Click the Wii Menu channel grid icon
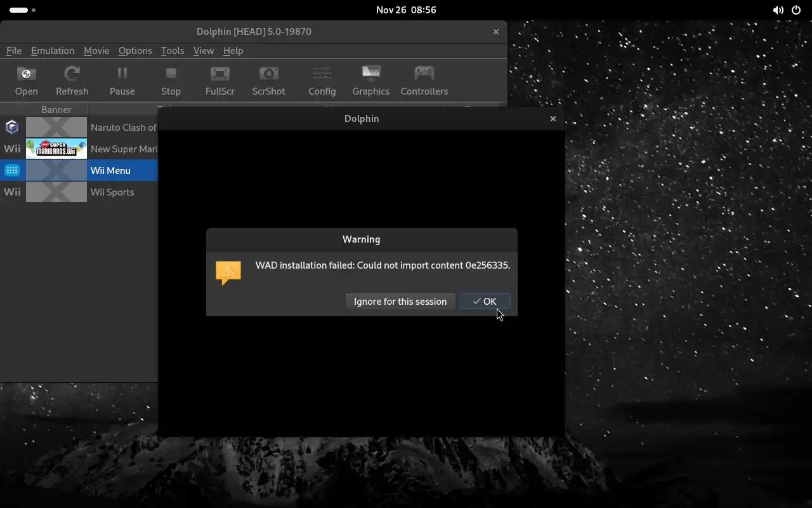The width and height of the screenshot is (812, 508). (x=12, y=170)
